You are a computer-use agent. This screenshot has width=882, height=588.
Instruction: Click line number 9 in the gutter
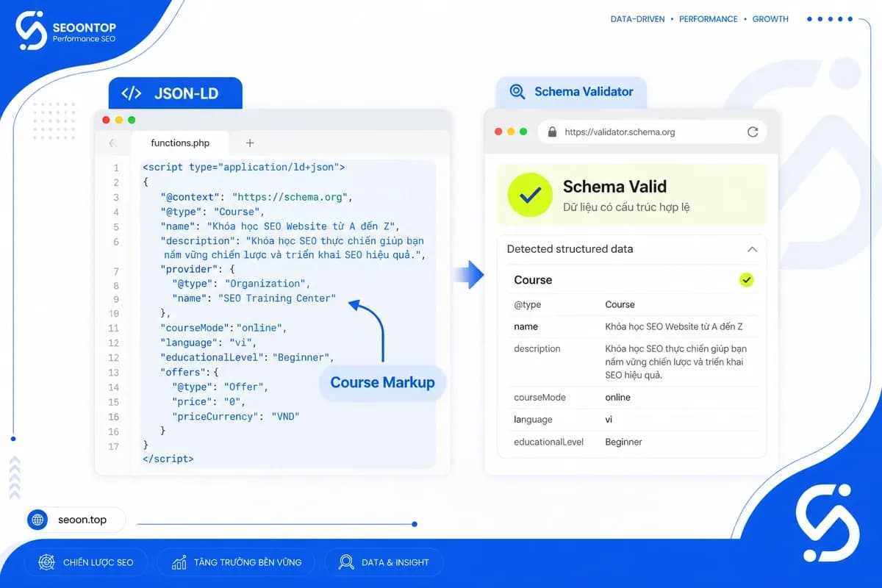click(x=115, y=299)
